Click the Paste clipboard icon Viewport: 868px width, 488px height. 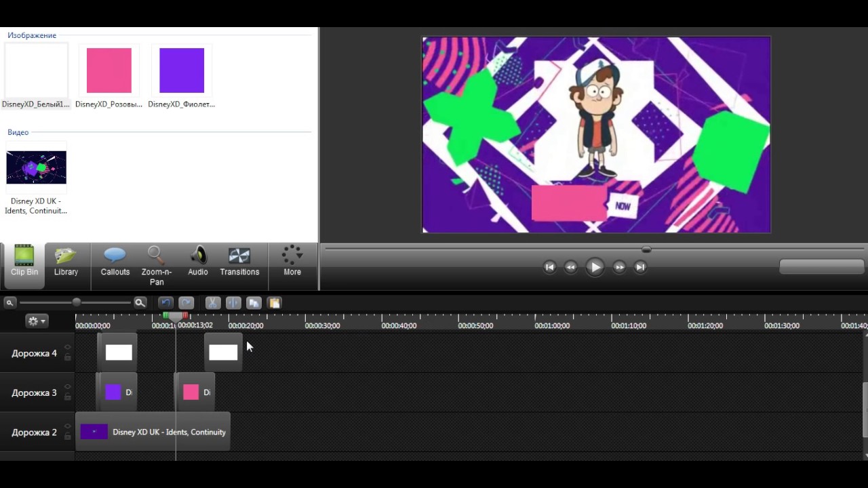[274, 303]
